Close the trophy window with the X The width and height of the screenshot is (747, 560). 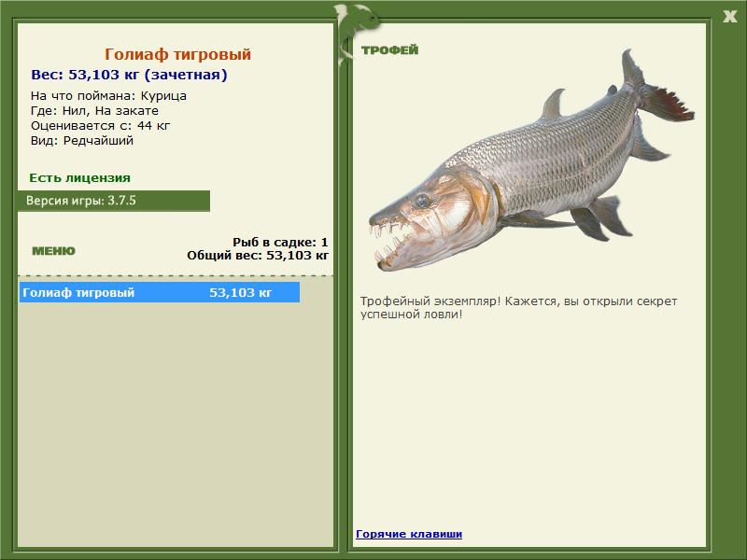coord(729,17)
